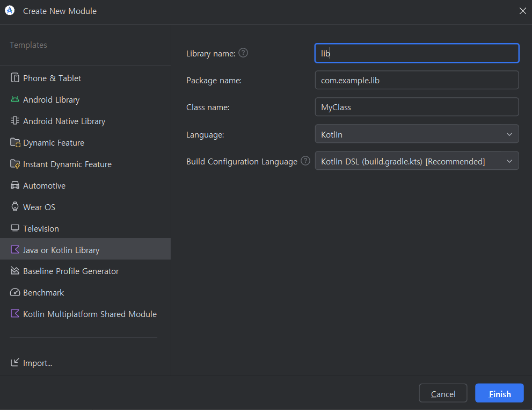Open the Kotlin DSL dropdown chevron
This screenshot has height=410, width=532.
(x=509, y=161)
